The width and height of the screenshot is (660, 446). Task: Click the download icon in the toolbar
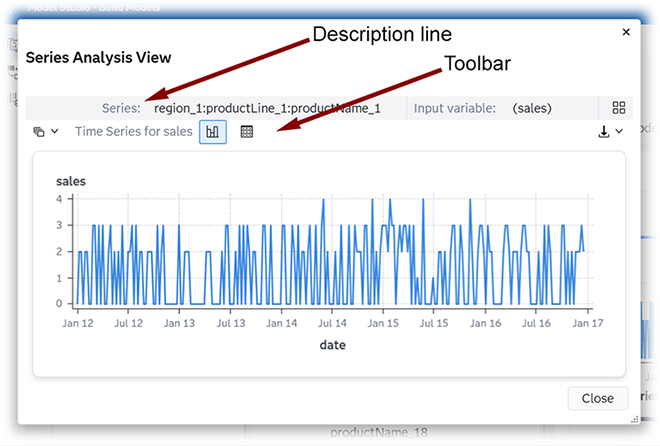point(604,131)
